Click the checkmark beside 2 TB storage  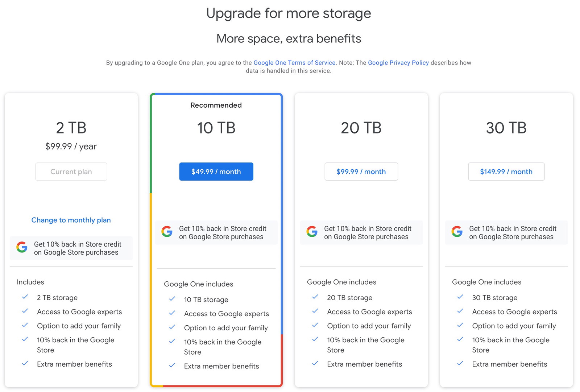coord(25,297)
